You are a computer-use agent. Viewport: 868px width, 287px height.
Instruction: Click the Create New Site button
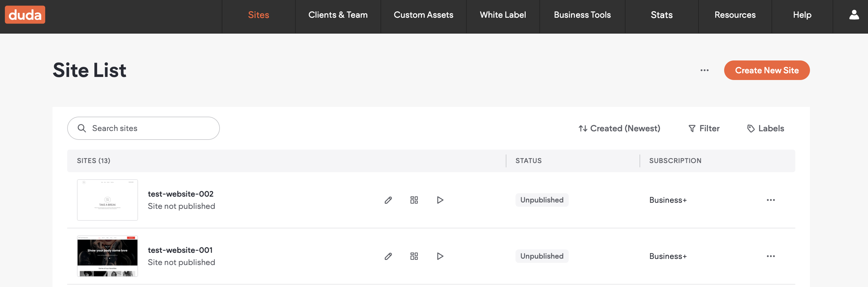pos(767,71)
